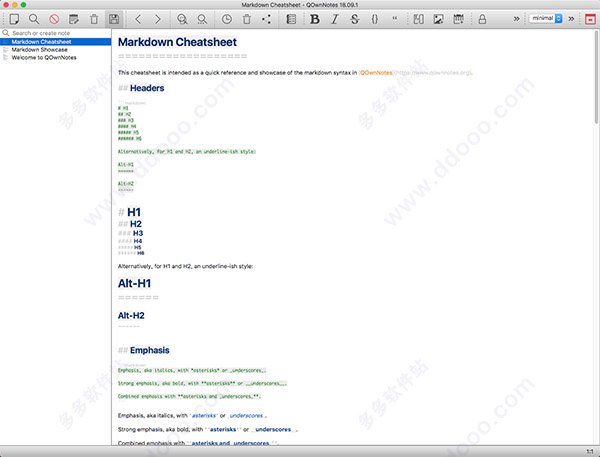Viewport: 600px width, 457px height.
Task: Click the Search or create note field
Action: pos(56,33)
